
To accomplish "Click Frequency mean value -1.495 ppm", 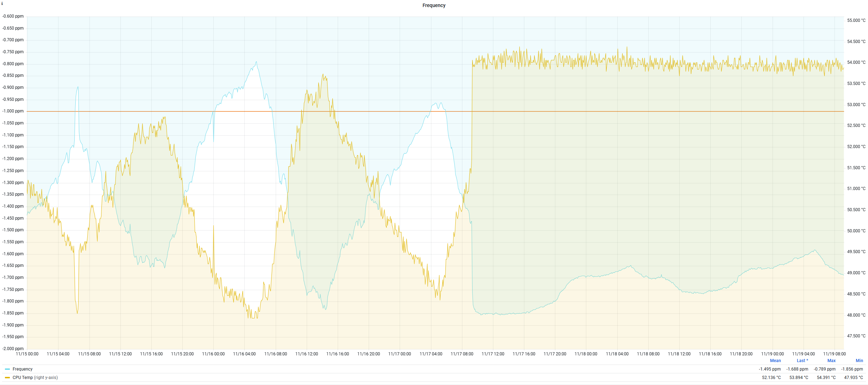I will (x=769, y=369).
